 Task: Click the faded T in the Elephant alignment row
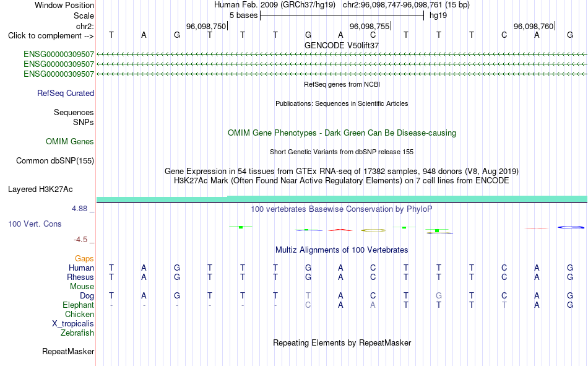504,305
